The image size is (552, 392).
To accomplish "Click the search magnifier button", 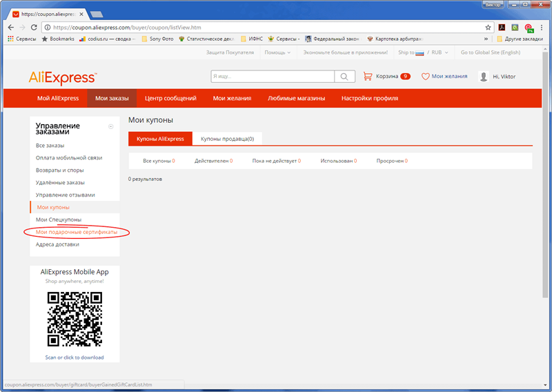I will (344, 77).
